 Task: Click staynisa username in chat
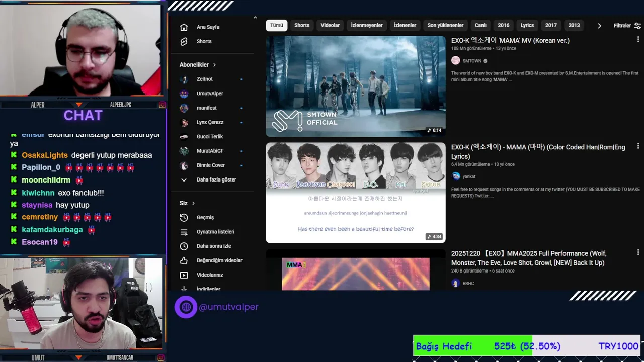pos(37,205)
